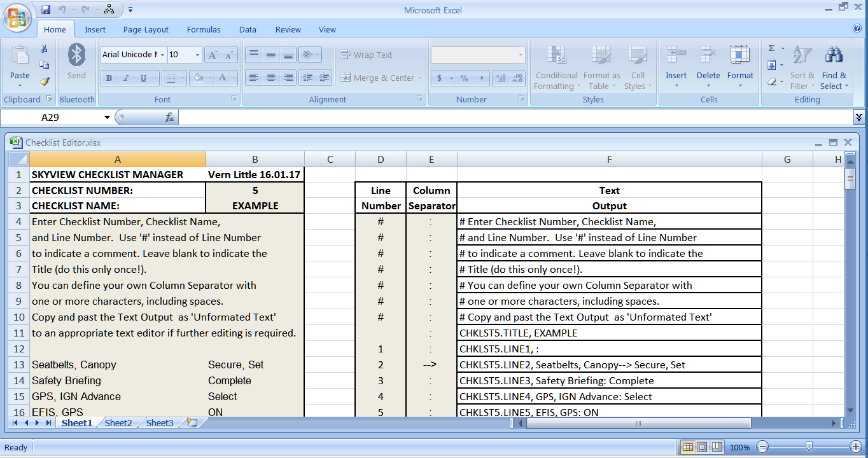868x458 pixels.
Task: Expand the formula bar
Action: (859, 117)
